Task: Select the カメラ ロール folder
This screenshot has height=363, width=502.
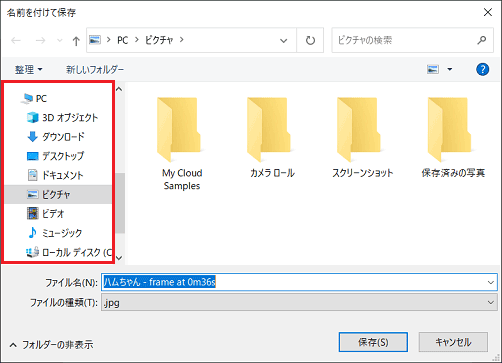Action: [272, 137]
